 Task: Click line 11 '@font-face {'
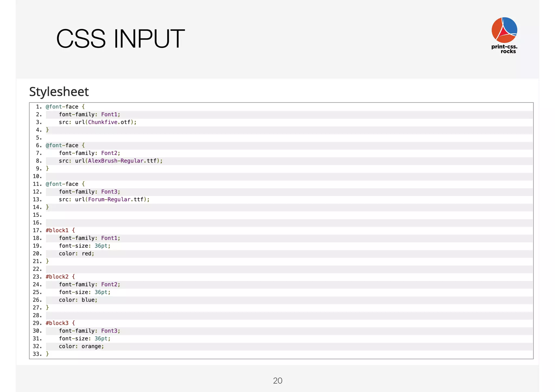click(65, 184)
